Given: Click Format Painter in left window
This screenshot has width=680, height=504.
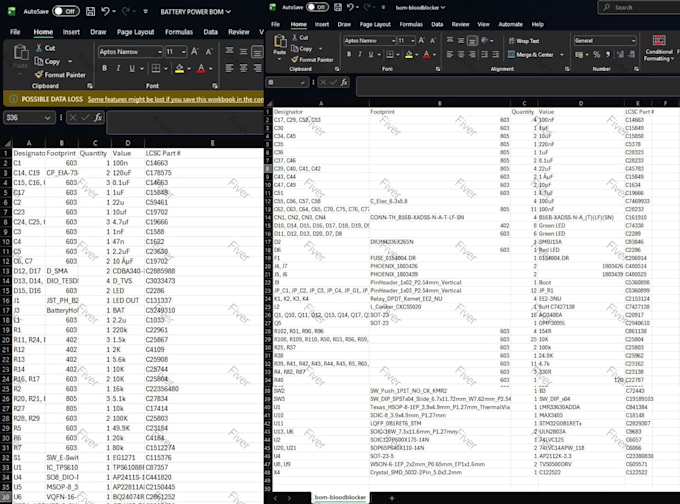Looking at the screenshot, I should coord(60,75).
